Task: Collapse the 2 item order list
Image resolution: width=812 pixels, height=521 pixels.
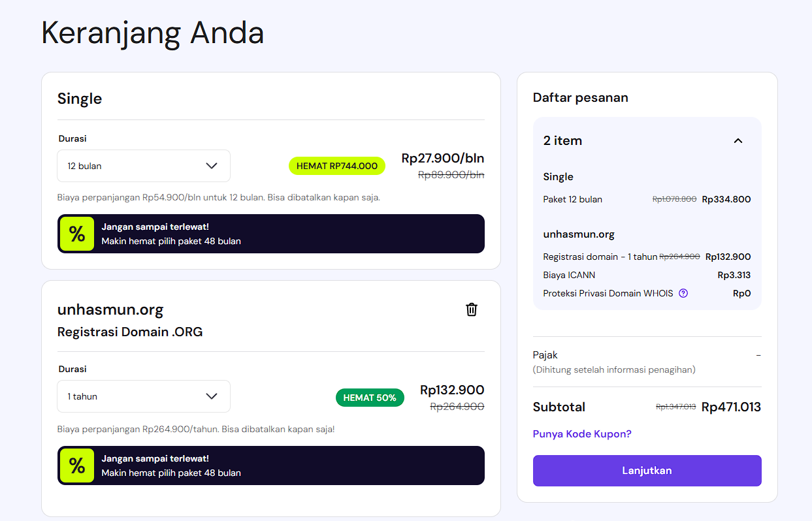Action: 738,140
